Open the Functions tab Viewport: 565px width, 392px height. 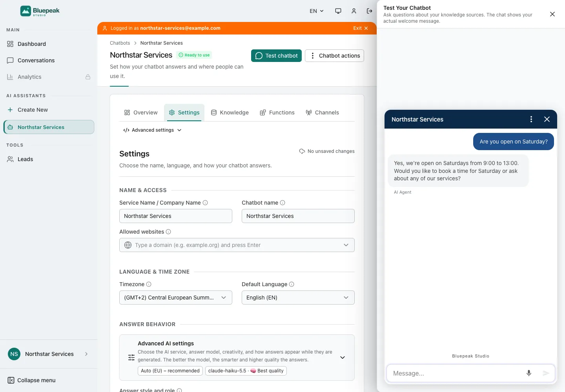point(277,113)
